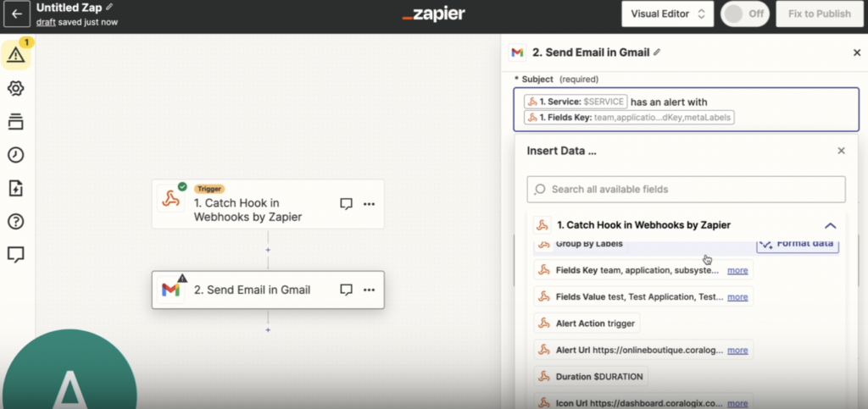Image resolution: width=868 pixels, height=409 pixels.
Task: Show more of Fields Value
Action: [737, 297]
